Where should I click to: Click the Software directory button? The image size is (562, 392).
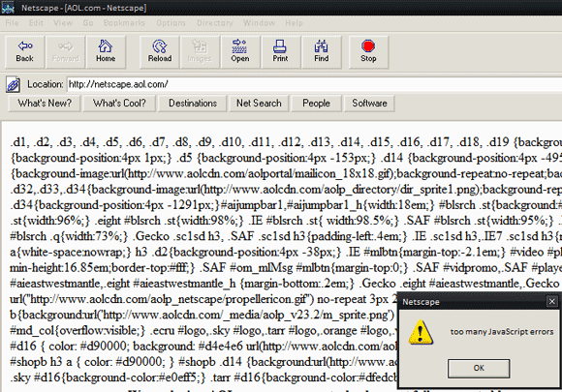pyautogui.click(x=369, y=104)
